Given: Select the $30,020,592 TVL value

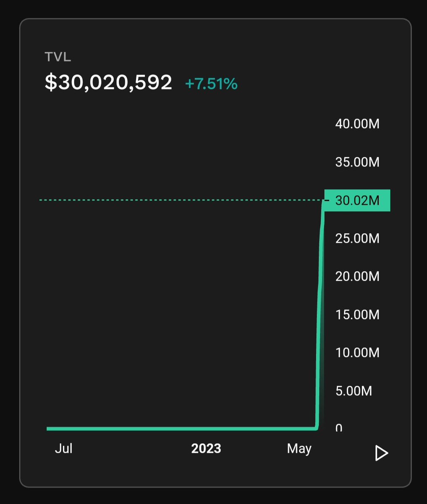Looking at the screenshot, I should [x=108, y=82].
